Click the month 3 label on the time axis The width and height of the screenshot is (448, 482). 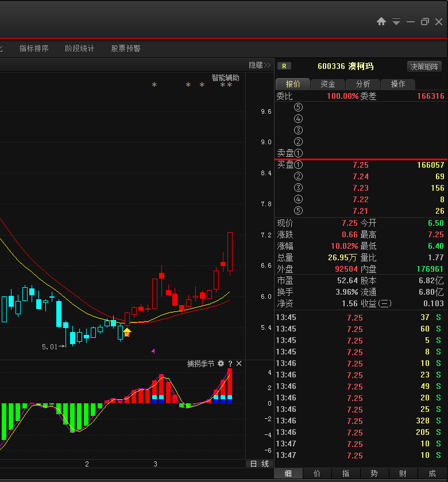coord(155,464)
